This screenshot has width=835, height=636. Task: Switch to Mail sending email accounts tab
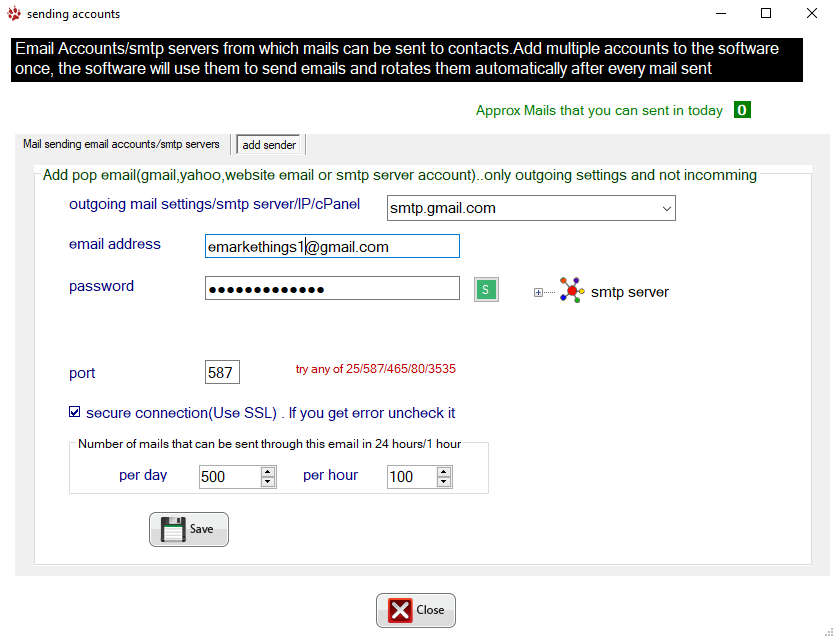coord(121,144)
